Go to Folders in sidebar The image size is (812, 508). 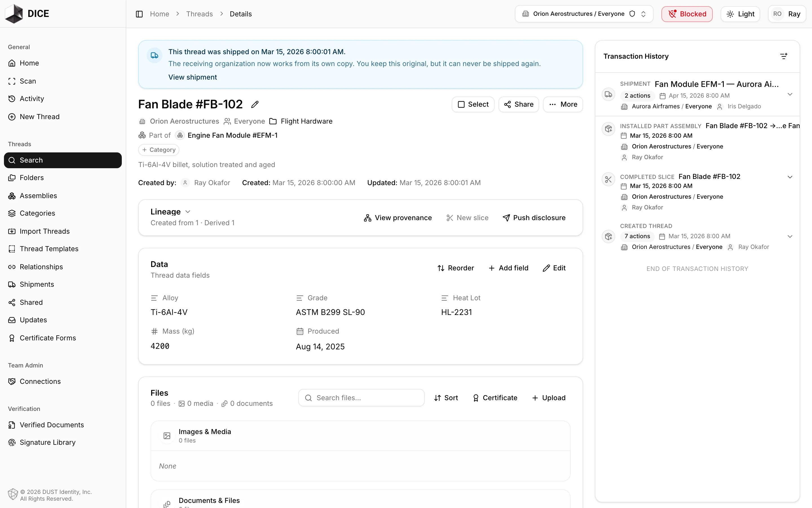(x=63, y=178)
